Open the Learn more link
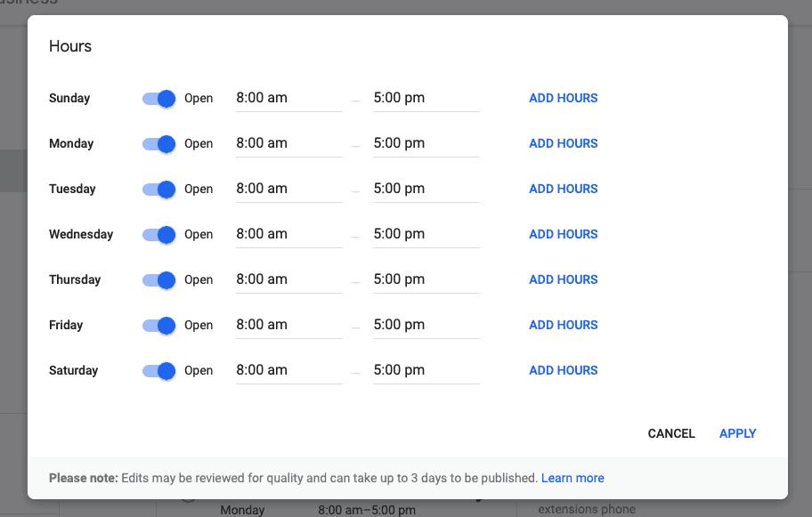 (572, 479)
